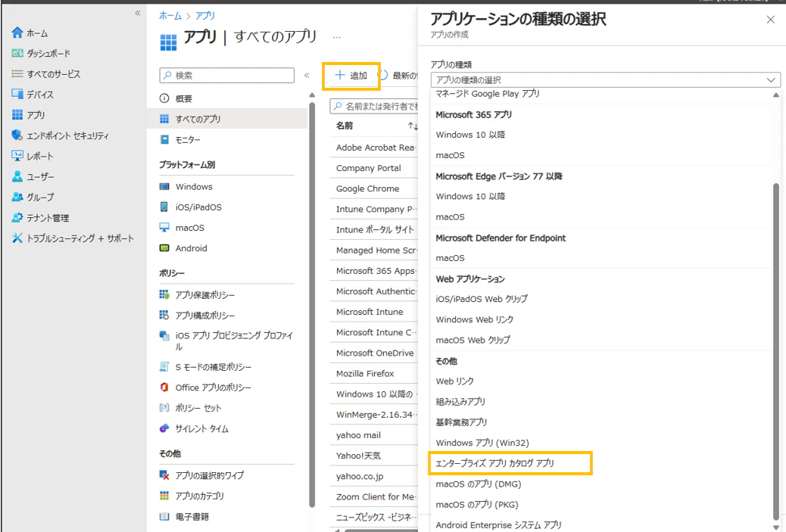Go to ホーム breadcrumb link
Viewport: 786px width, 532px height.
pyautogui.click(x=170, y=16)
